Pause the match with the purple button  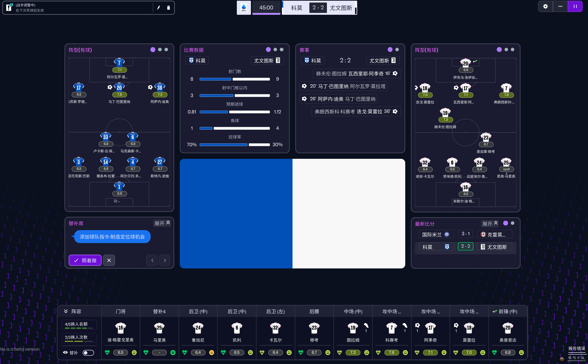click(575, 6)
